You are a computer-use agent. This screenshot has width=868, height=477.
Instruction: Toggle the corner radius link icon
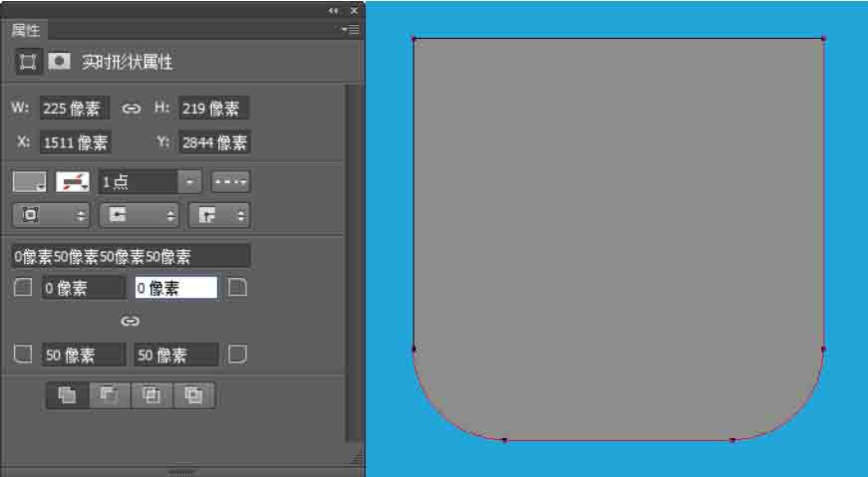(131, 321)
